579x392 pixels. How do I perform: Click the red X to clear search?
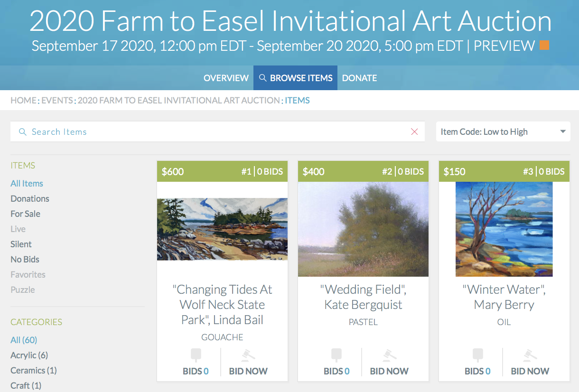coord(414,132)
